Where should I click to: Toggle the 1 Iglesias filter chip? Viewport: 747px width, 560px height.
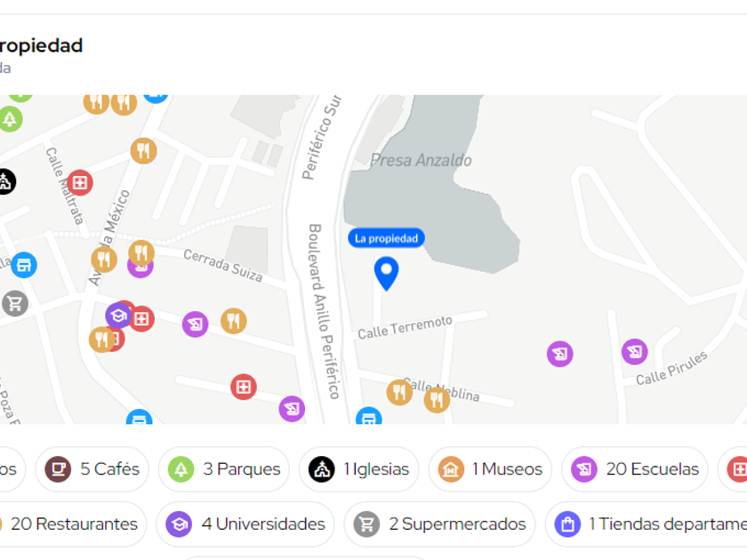pyautogui.click(x=358, y=469)
